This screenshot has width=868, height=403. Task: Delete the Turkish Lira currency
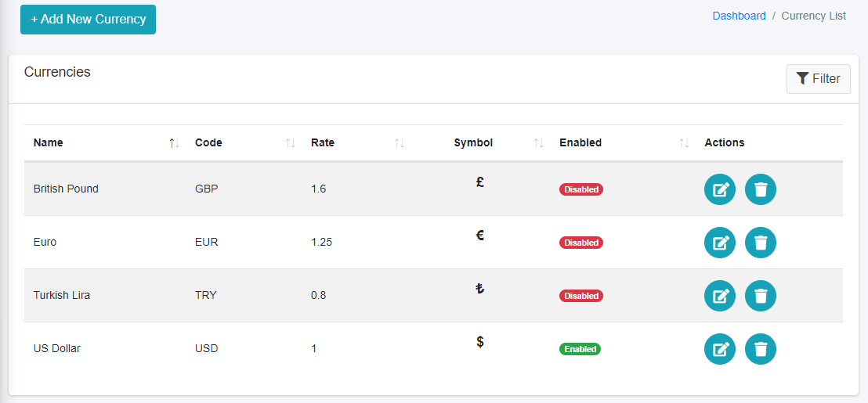[x=760, y=296]
